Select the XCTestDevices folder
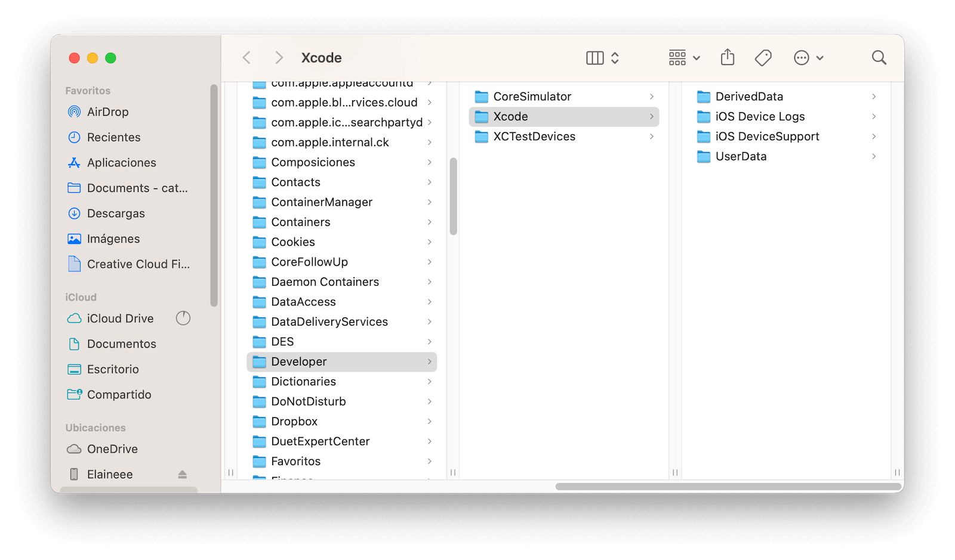Screen dimensions: 955x560 pos(564,137)
